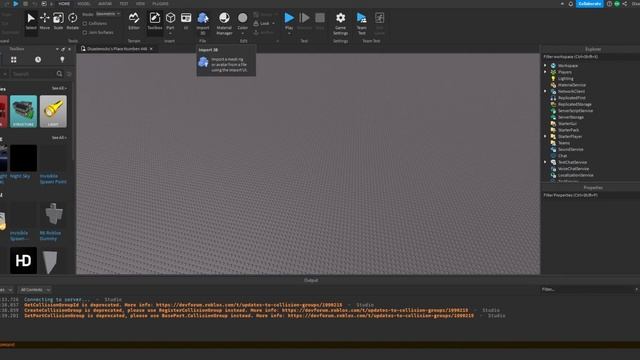This screenshot has width=640, height=360.
Task: Open the Toolbox Marketplace grid tab
Action: 13,60
